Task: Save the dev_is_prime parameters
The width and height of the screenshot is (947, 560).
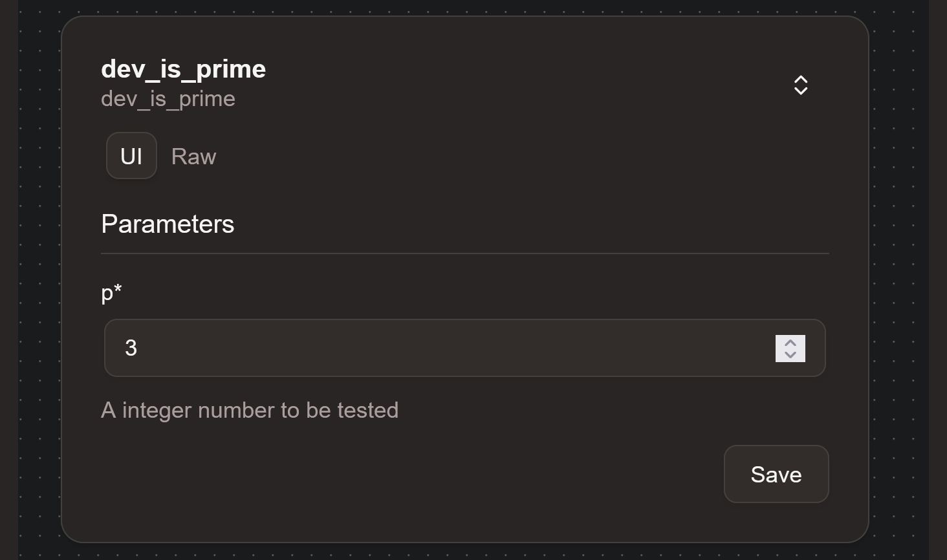Action: (x=776, y=474)
